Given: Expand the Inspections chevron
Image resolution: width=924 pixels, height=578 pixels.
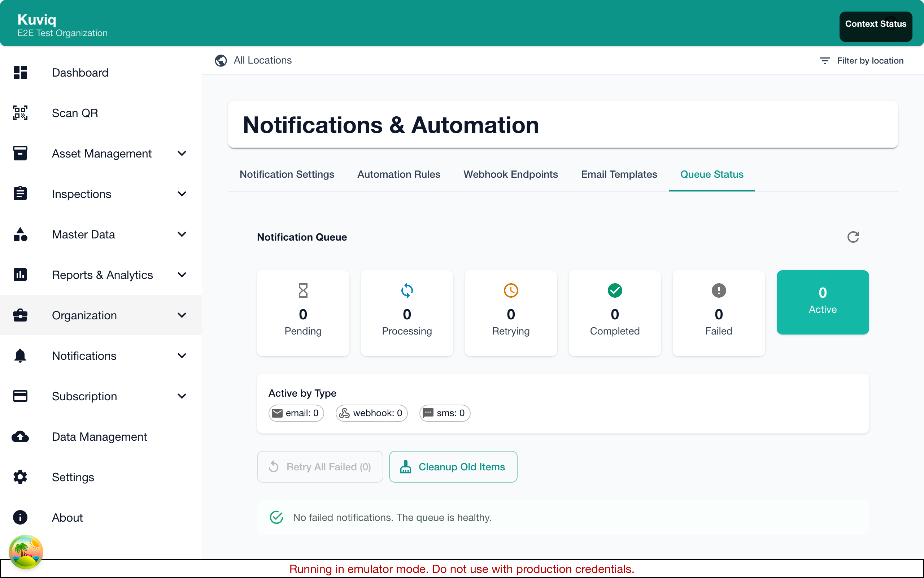Looking at the screenshot, I should [182, 194].
